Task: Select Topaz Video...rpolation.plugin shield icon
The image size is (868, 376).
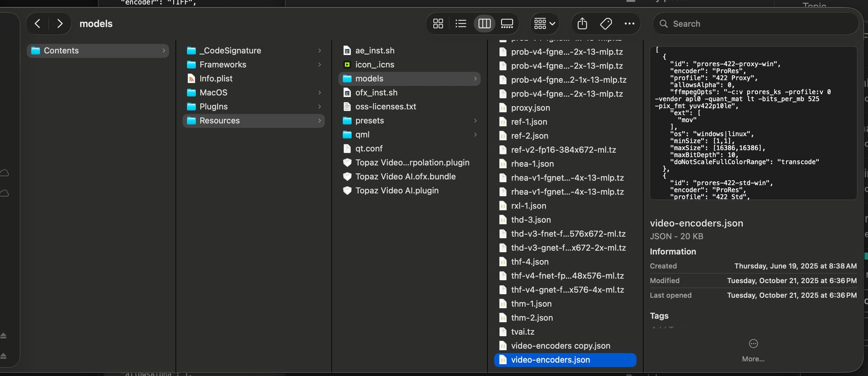Action: [347, 163]
